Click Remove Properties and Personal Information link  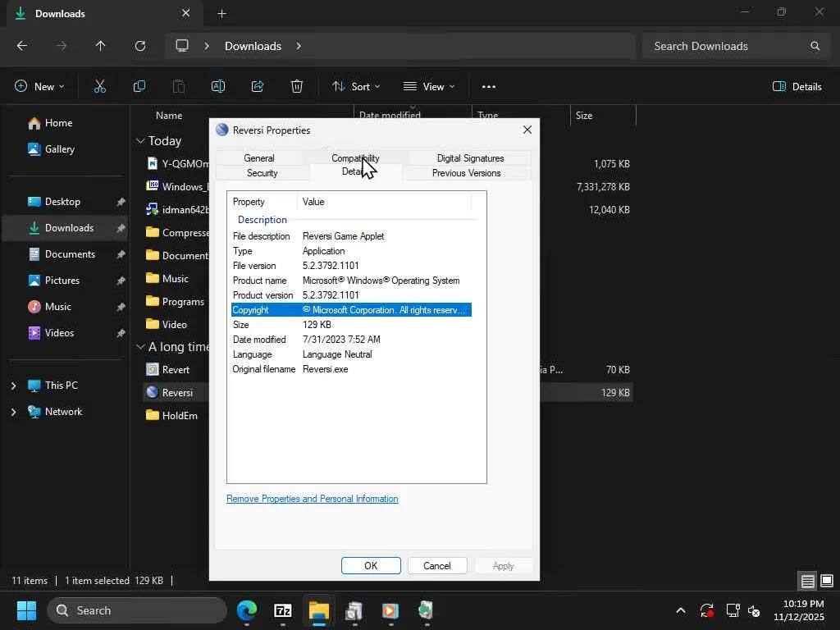[x=313, y=499]
